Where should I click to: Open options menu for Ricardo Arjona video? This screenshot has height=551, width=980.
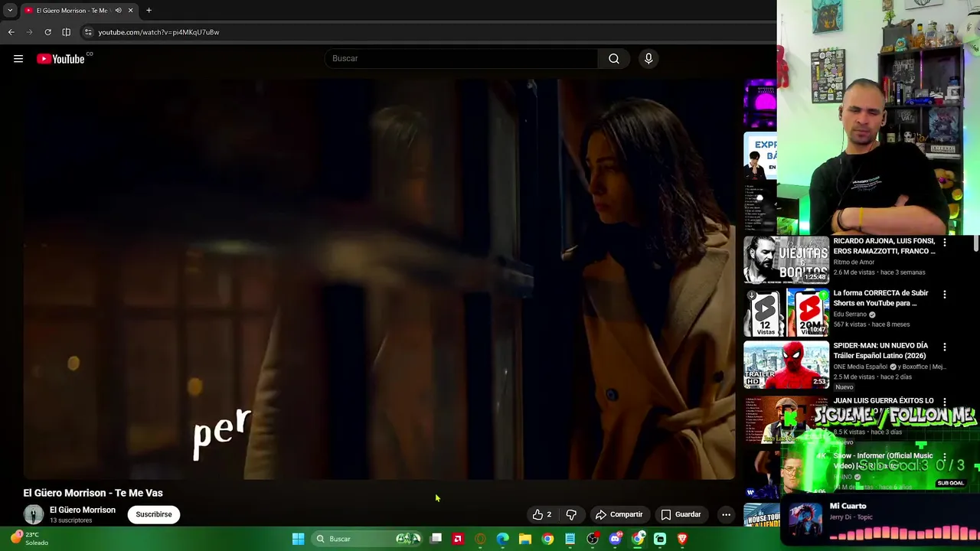pos(945,242)
